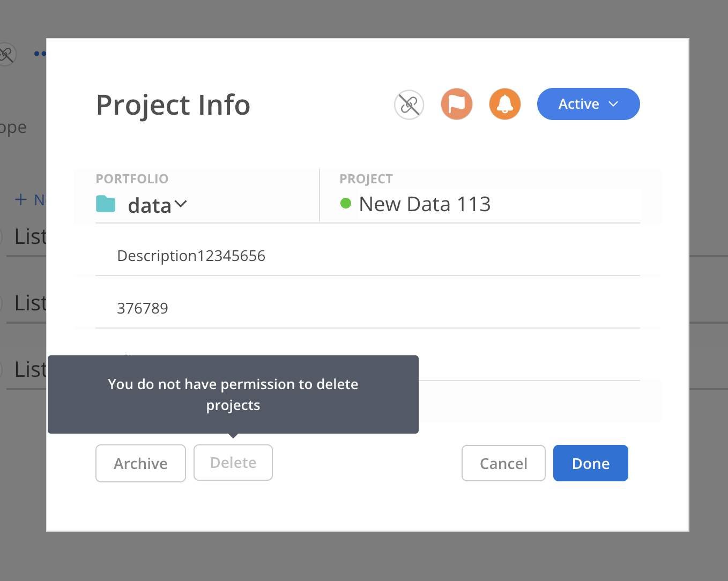
Task: Click the crossed-out link icon in Project Info
Action: (x=409, y=105)
